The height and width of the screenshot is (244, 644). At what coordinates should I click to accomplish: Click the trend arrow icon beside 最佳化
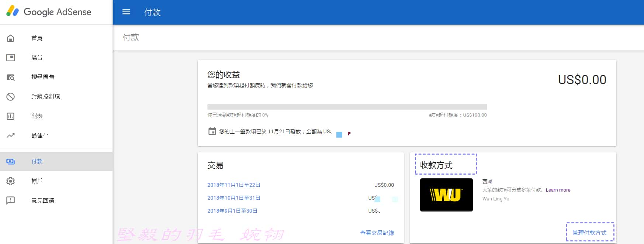pos(11,135)
